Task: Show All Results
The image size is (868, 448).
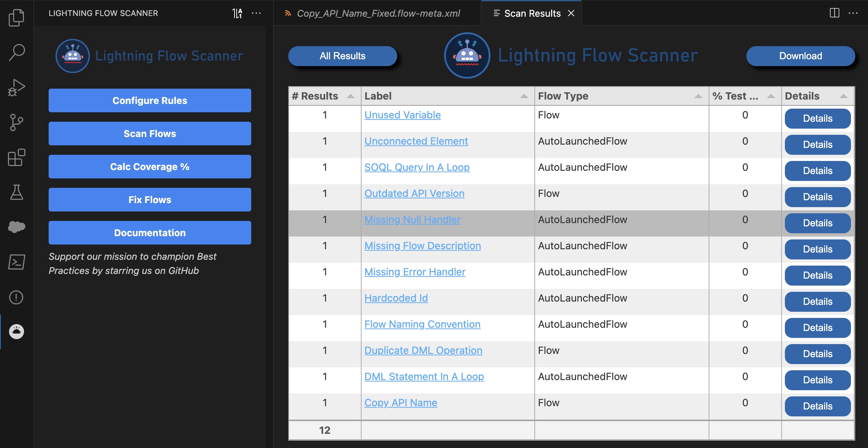Action: click(x=342, y=56)
